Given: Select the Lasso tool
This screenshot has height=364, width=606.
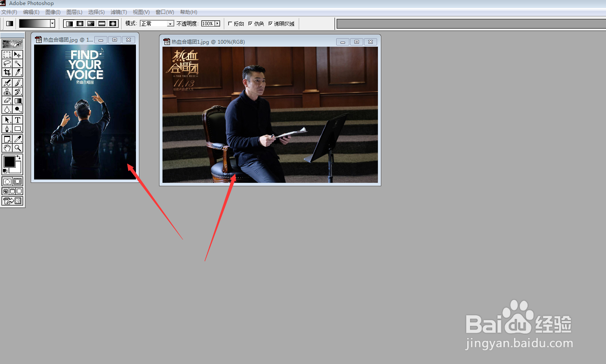Looking at the screenshot, I should coord(7,63).
